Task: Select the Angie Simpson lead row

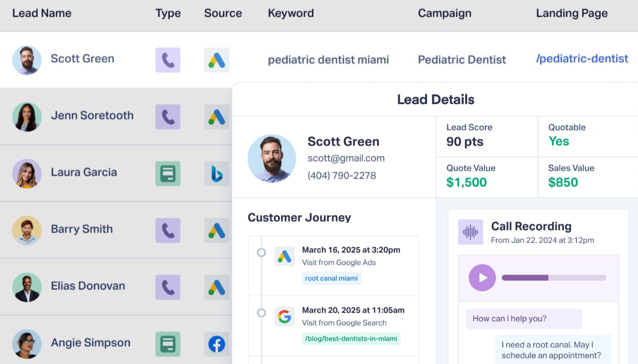Action: pyautogui.click(x=90, y=343)
